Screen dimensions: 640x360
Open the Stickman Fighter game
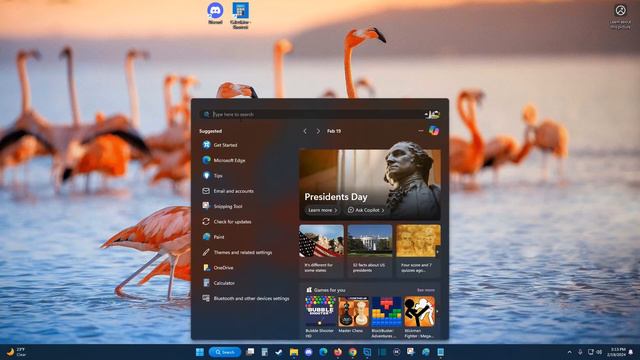click(419, 317)
